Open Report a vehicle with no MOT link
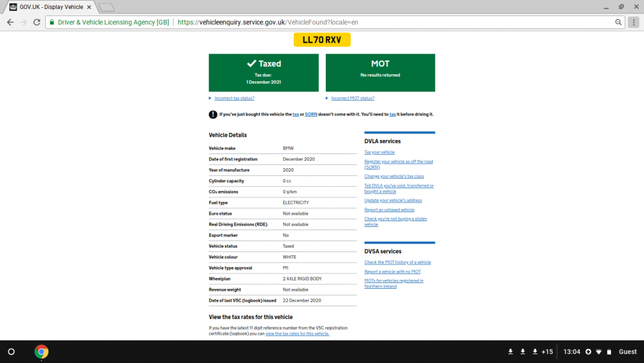Image resolution: width=644 pixels, height=363 pixels. 392,271
